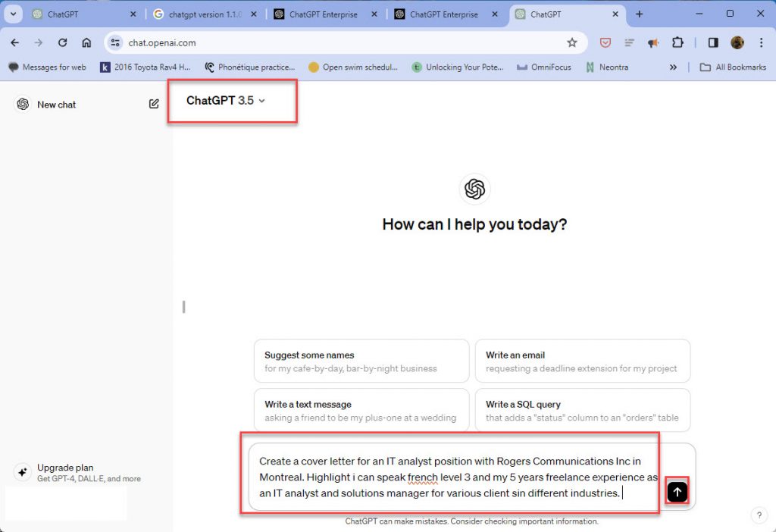Show more bookmarks with chevron
776x532 pixels.
click(673, 67)
